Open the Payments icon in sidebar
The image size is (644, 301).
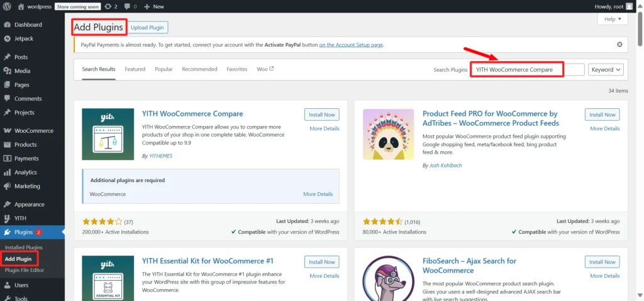click(x=7, y=159)
